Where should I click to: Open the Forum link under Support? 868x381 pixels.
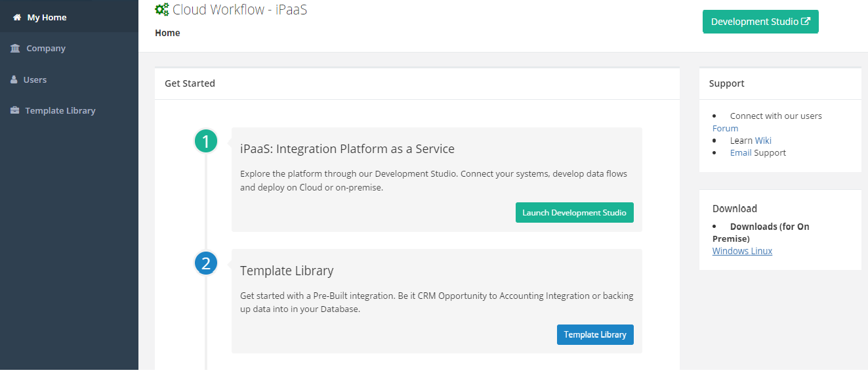point(725,128)
